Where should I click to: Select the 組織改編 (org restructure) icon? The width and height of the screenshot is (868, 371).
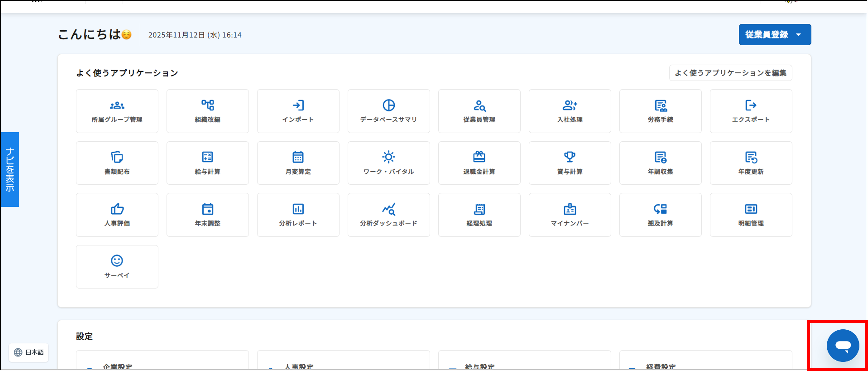(x=207, y=111)
